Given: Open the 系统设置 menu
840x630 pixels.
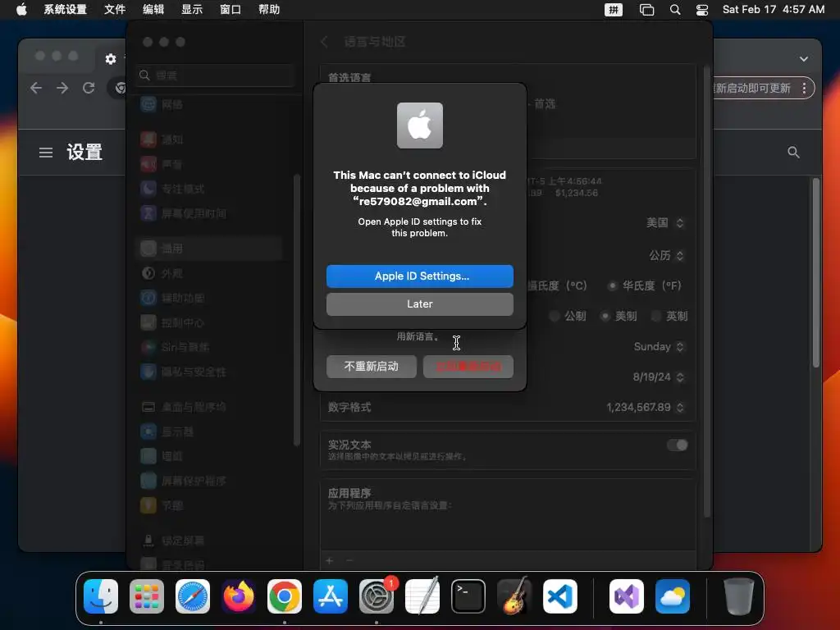Looking at the screenshot, I should (65, 10).
